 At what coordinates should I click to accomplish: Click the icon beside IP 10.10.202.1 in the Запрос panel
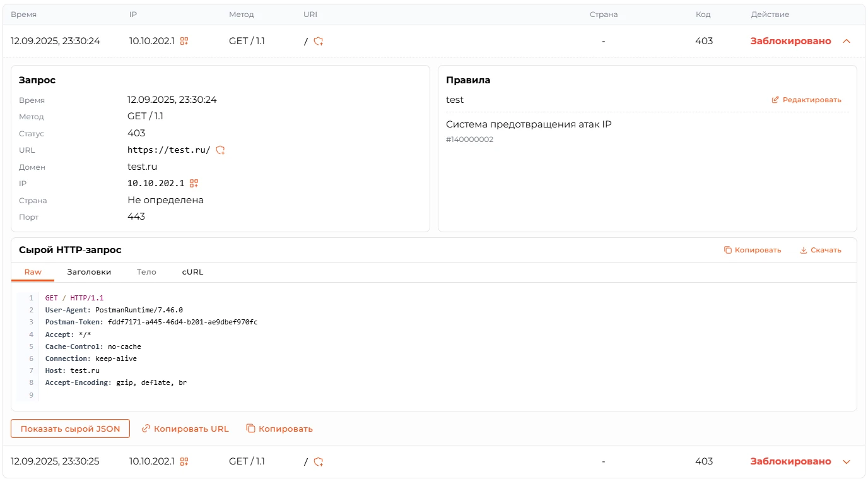(x=194, y=184)
